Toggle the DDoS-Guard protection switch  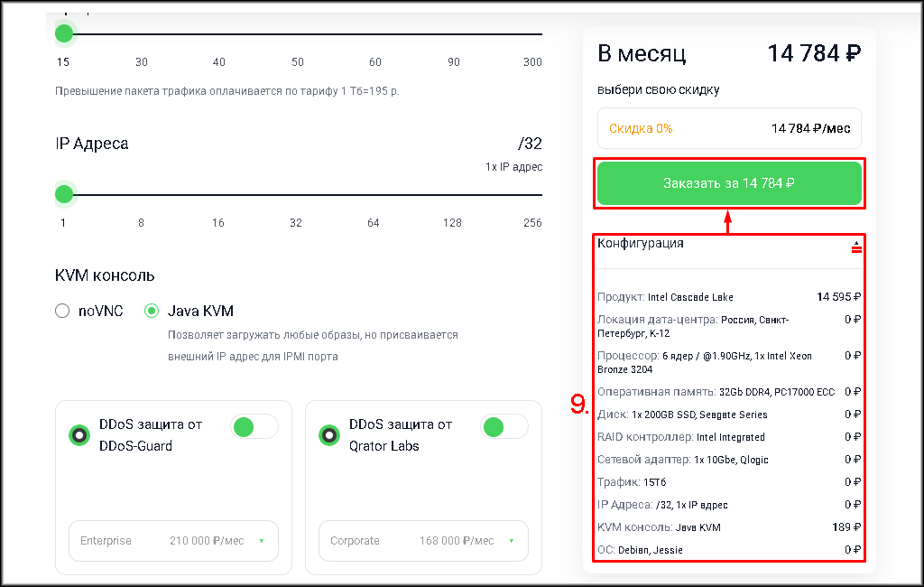254,427
